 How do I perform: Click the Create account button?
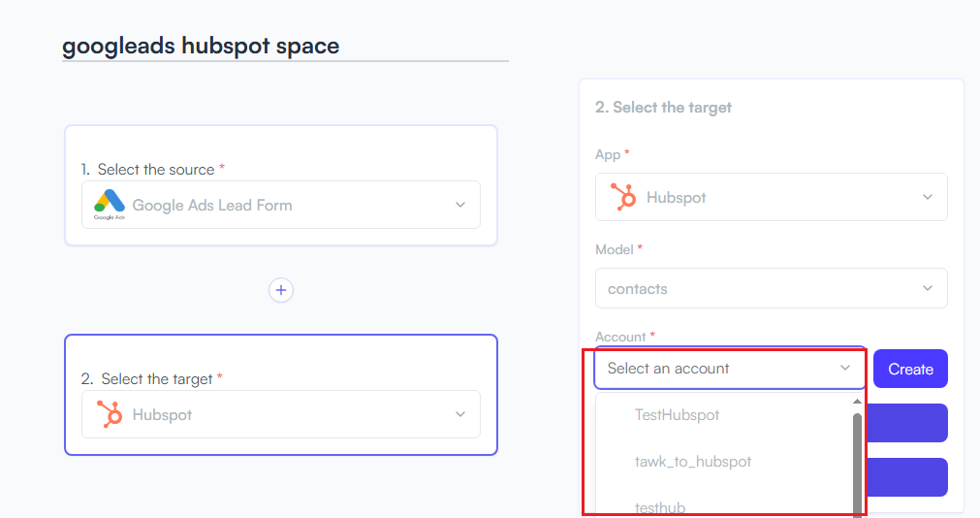(910, 370)
